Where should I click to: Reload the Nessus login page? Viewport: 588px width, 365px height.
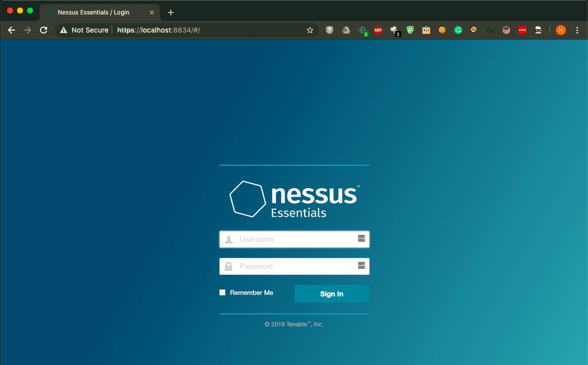[x=44, y=30]
